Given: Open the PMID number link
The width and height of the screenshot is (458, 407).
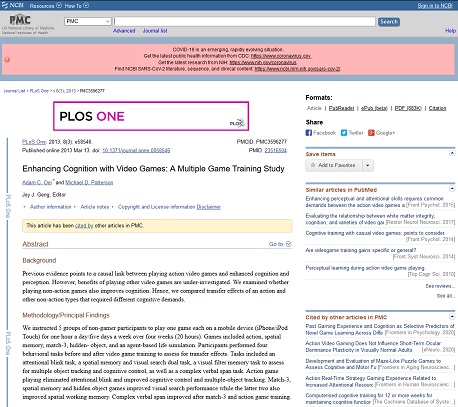Looking at the screenshot, I should coord(276,150).
